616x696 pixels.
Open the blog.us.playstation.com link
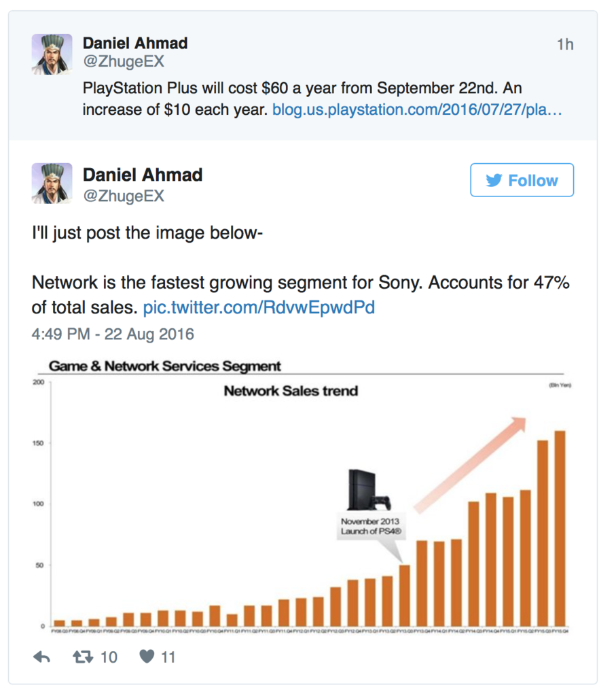[417, 109]
